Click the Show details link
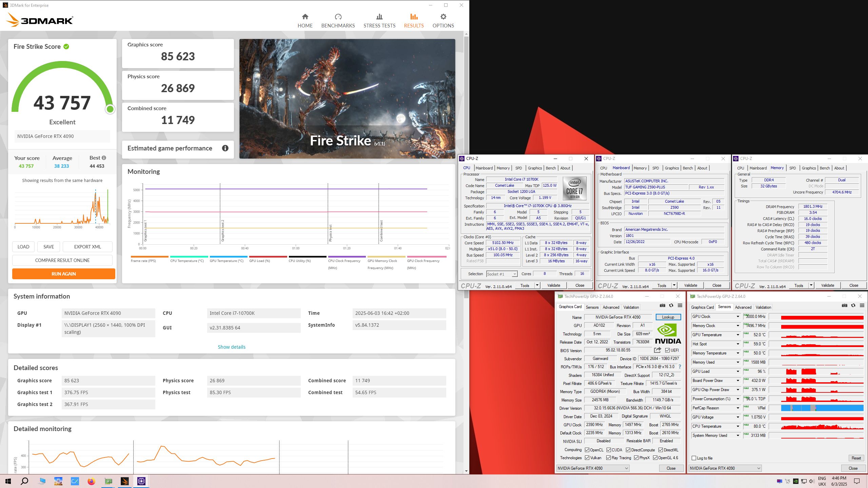This screenshot has height=488, width=868. tap(232, 347)
